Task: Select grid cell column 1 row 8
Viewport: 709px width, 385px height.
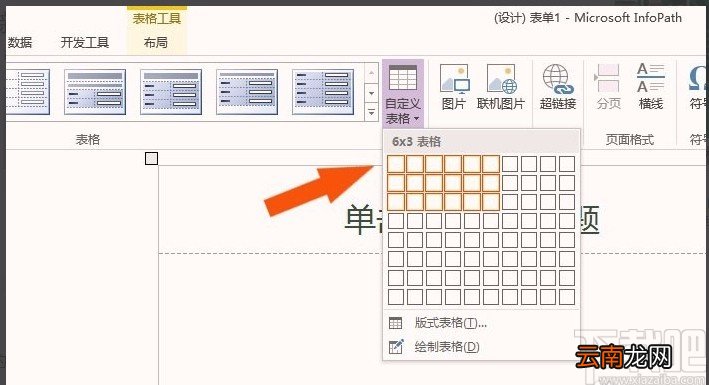Action: [396, 297]
